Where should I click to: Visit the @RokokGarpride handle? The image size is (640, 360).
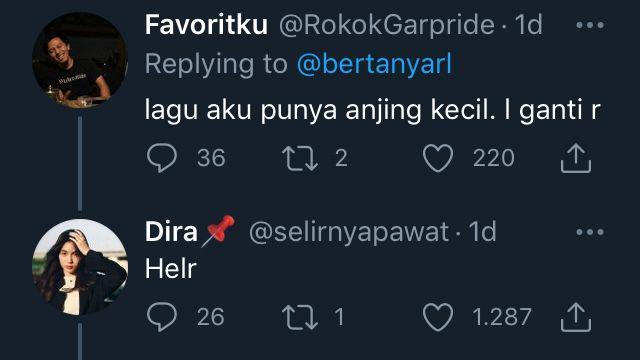point(387,25)
